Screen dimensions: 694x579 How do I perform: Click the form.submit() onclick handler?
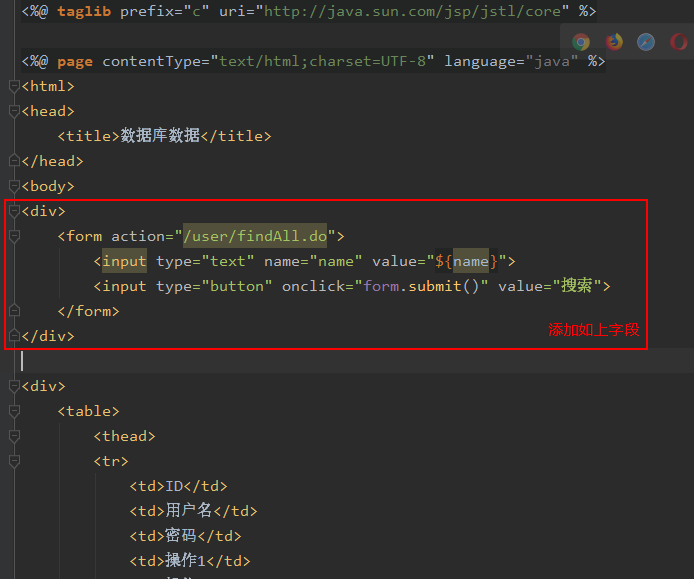point(421,286)
